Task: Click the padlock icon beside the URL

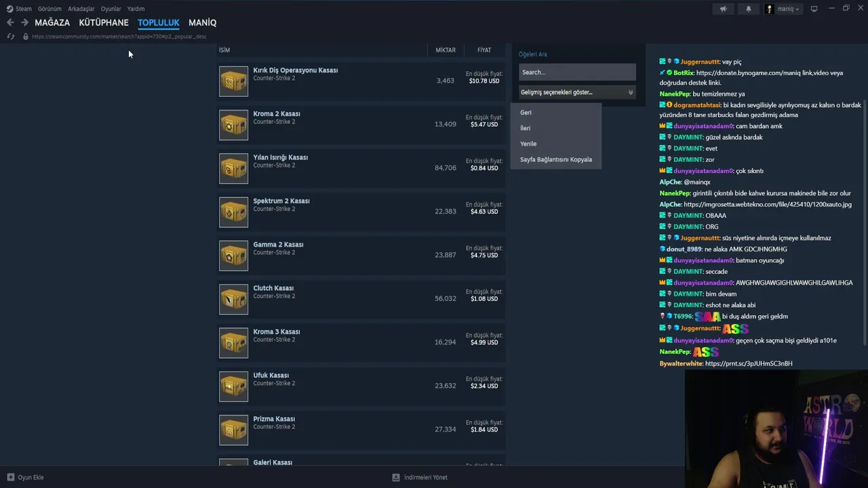Action: (x=26, y=37)
